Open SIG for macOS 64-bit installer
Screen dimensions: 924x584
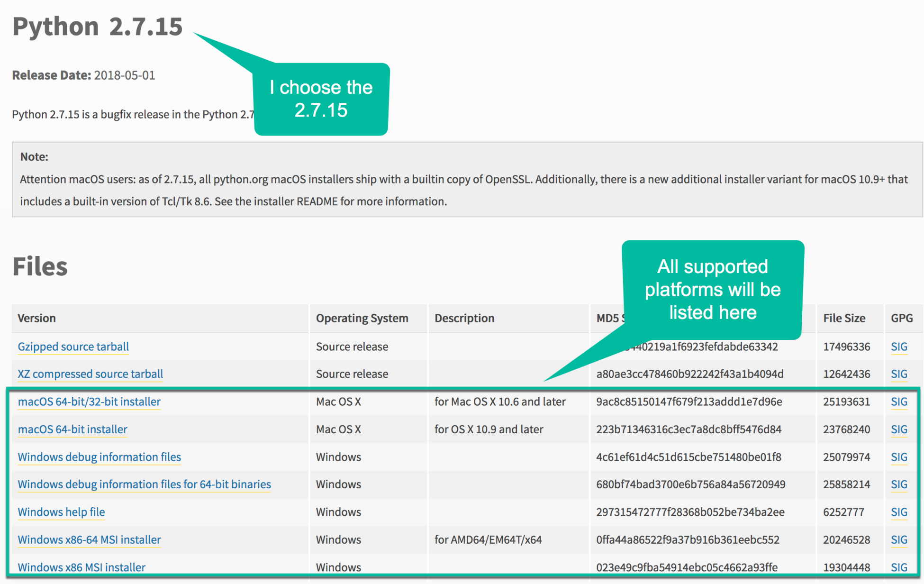click(x=899, y=429)
